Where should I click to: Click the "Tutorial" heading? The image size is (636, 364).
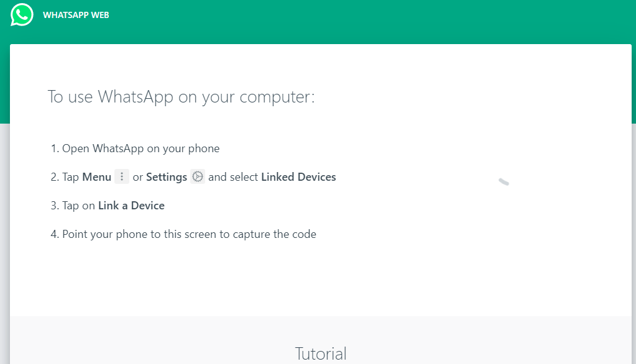320,354
